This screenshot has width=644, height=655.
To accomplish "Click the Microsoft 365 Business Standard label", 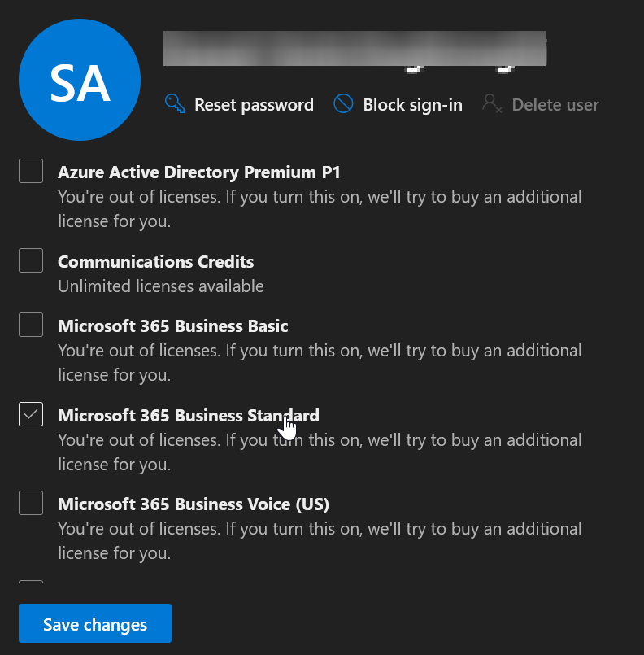I will pos(188,415).
